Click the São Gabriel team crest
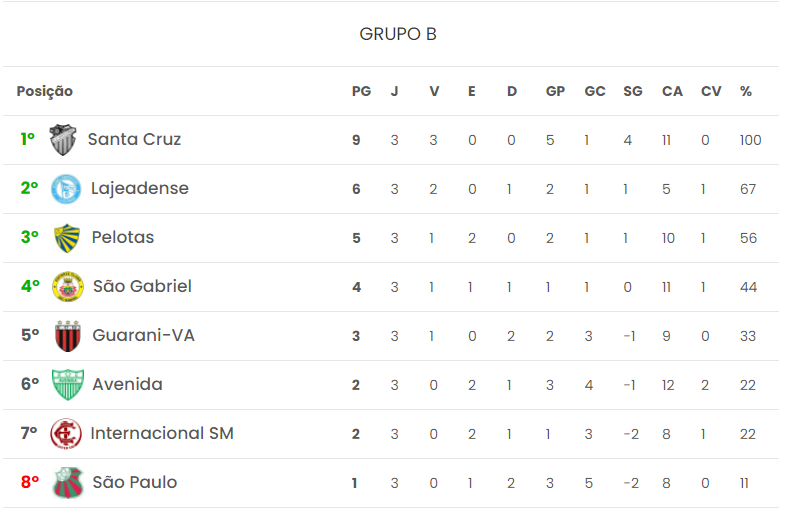The image size is (787, 513). (x=68, y=287)
